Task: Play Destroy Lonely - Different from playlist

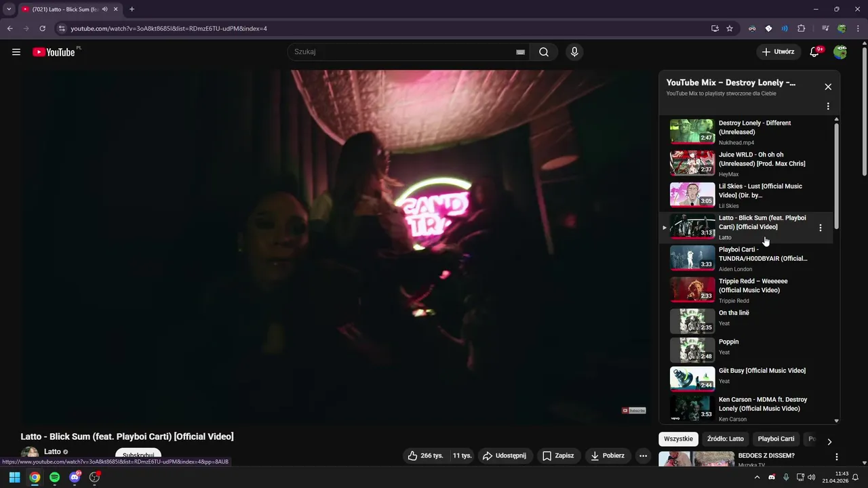Action: click(x=745, y=132)
